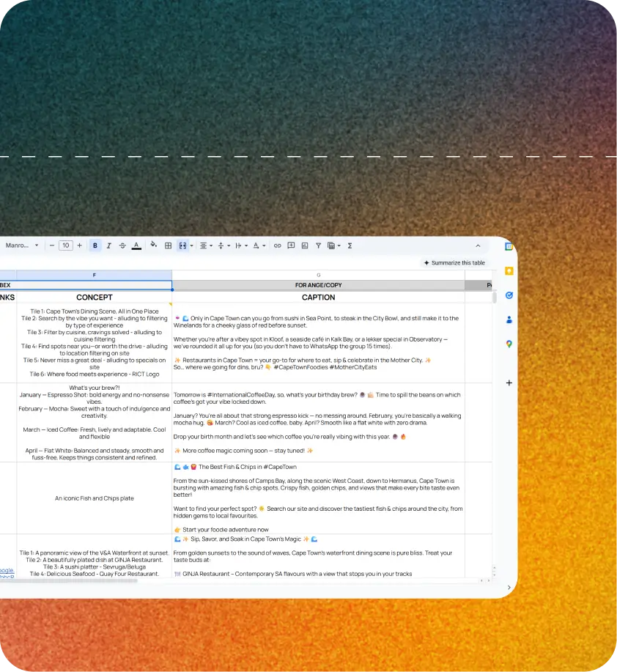Open the merge cells dropdown arrow

pos(191,245)
